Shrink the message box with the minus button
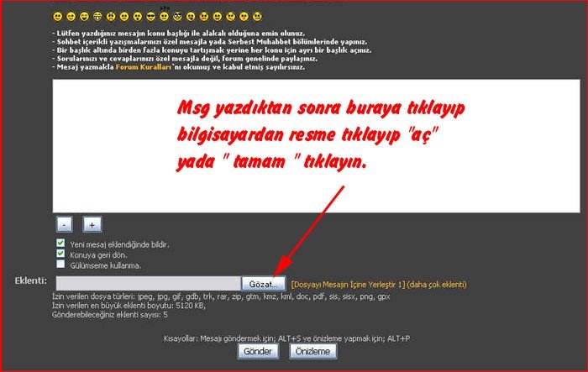This screenshot has height=372, width=588. pos(65,224)
